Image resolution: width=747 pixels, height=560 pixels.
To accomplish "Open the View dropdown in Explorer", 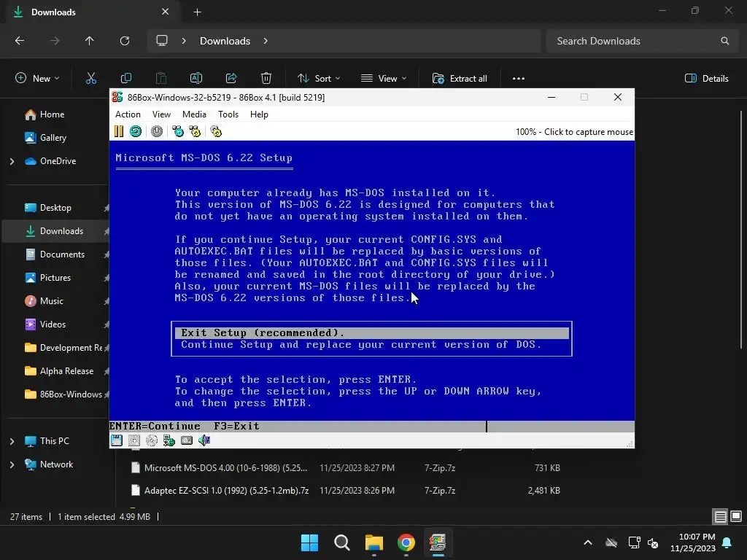I will pos(384,79).
